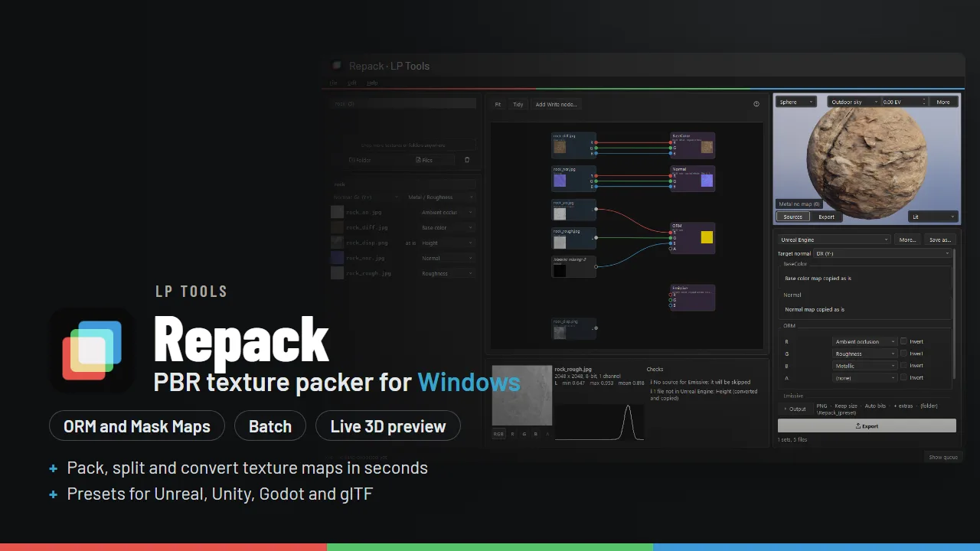Image resolution: width=980 pixels, height=551 pixels.
Task: Tick Invert for the ORM A channel
Action: 903,377
